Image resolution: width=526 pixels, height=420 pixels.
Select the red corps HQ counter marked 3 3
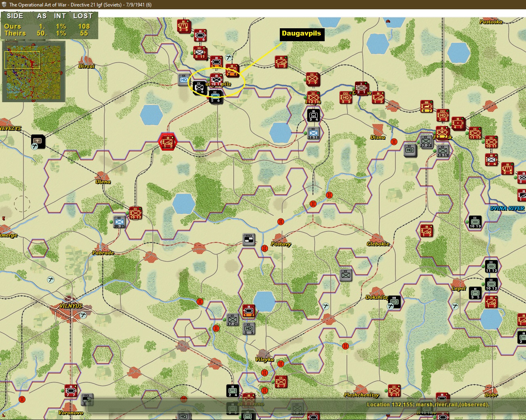coord(346,97)
